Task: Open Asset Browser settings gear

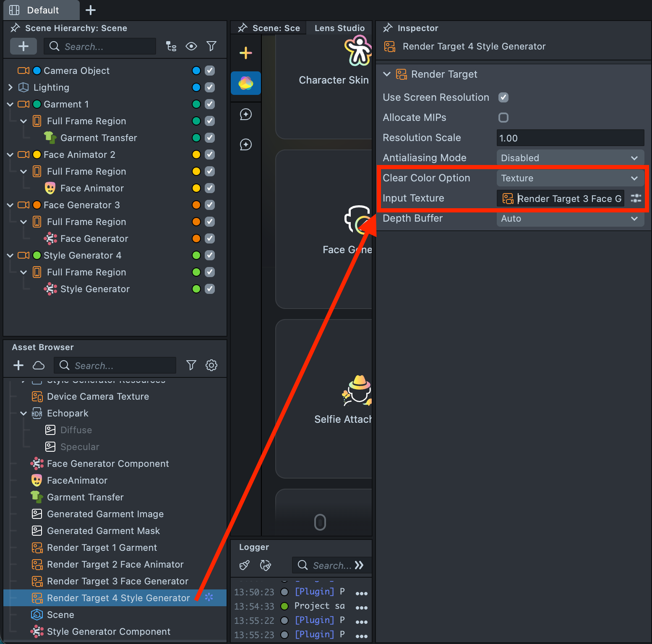Action: click(x=211, y=365)
